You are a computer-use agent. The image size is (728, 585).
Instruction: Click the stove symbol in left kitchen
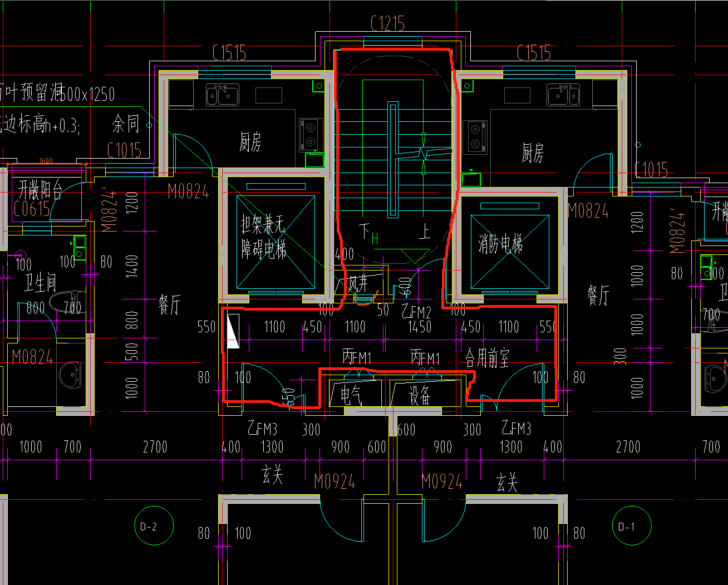311,134
